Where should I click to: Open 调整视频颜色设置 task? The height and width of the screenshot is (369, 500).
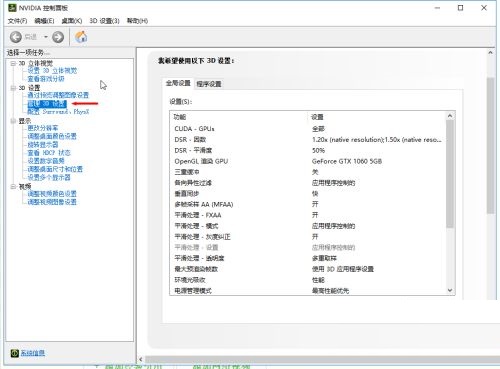52,194
